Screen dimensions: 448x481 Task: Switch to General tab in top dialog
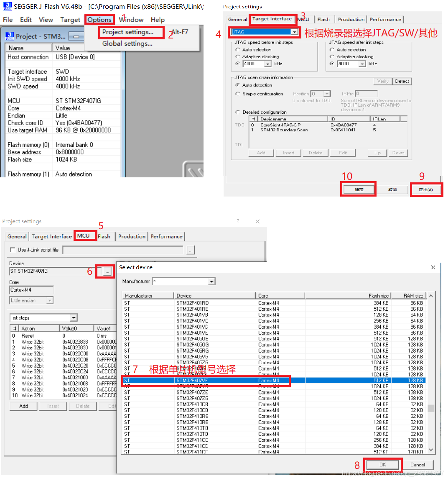237,19
